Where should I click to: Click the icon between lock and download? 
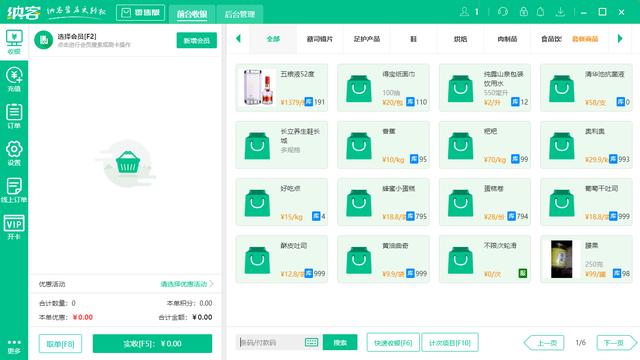pyautogui.click(x=540, y=12)
